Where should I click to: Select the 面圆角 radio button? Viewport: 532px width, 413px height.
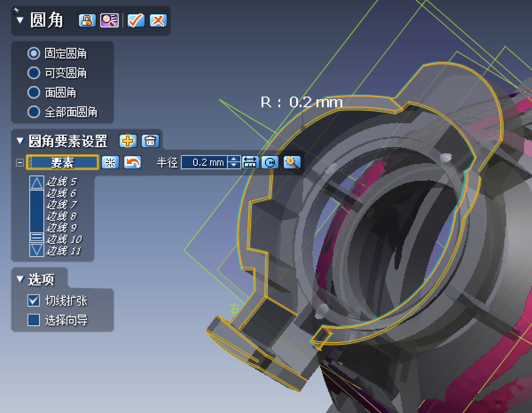click(34, 92)
